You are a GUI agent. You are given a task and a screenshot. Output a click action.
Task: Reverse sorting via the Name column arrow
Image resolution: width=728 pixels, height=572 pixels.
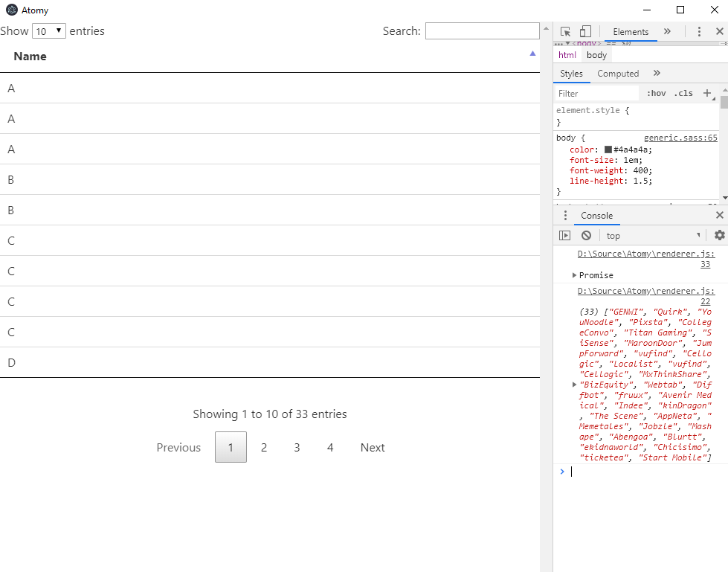click(532, 54)
